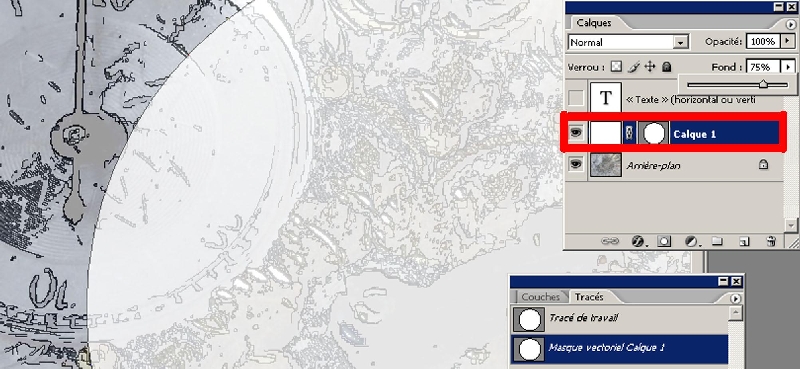This screenshot has height=369, width=800.
Task: Add a layer mask with the mask button
Action: tap(664, 241)
